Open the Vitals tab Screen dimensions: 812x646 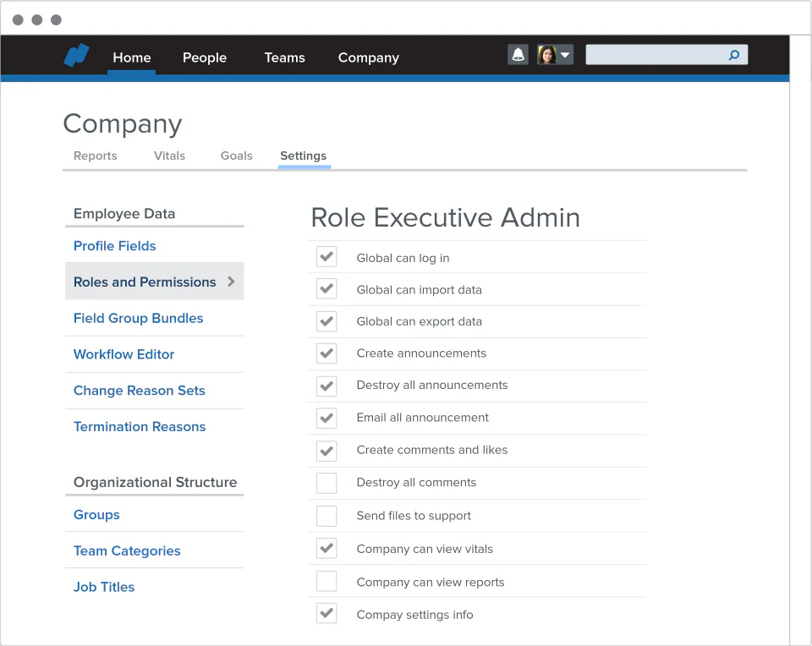click(x=169, y=156)
